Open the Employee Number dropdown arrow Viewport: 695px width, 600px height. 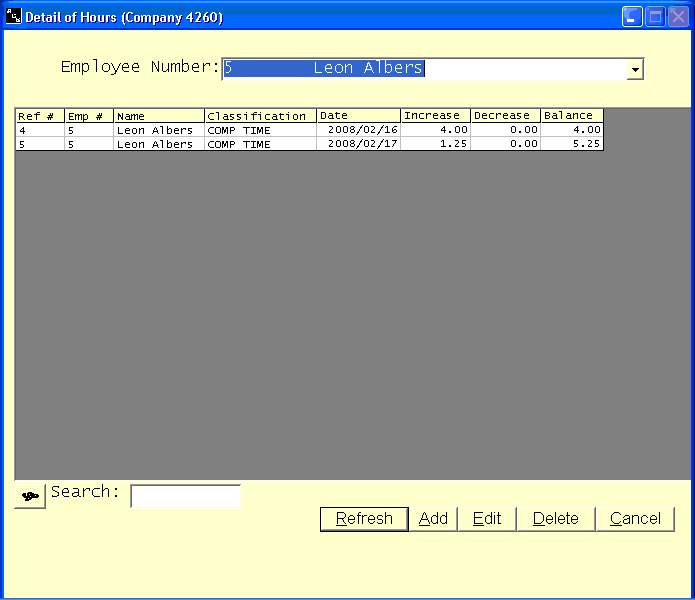634,69
